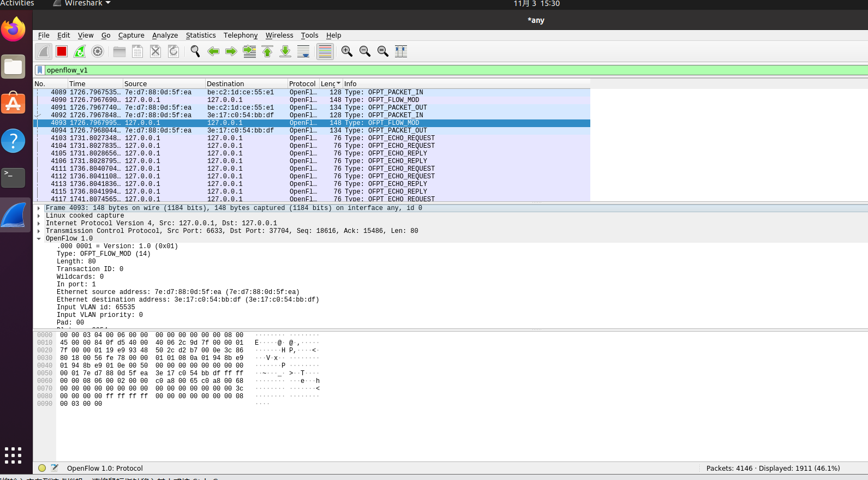
Task: Open a capture file from the toolbar
Action: pyautogui.click(x=119, y=51)
